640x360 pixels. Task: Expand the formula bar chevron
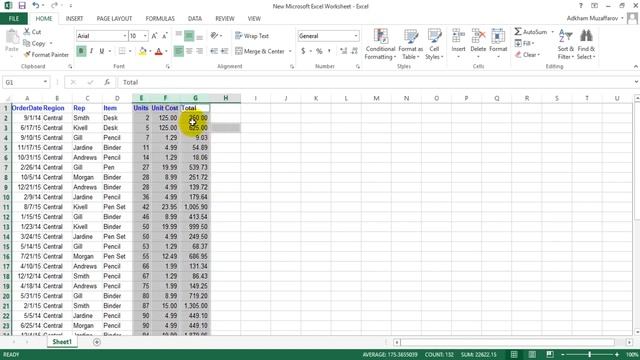point(636,82)
